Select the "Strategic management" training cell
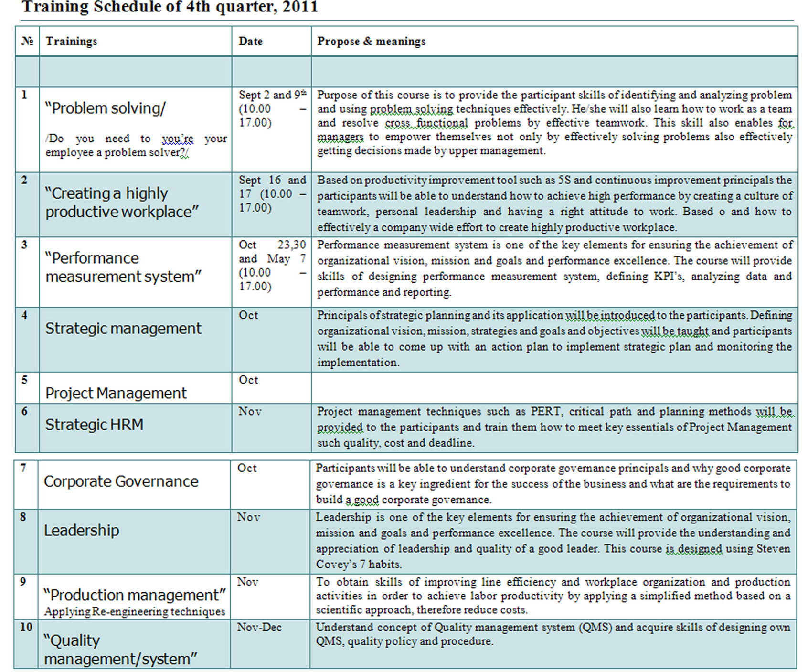Screen dimensions: 808x672 click(123, 329)
